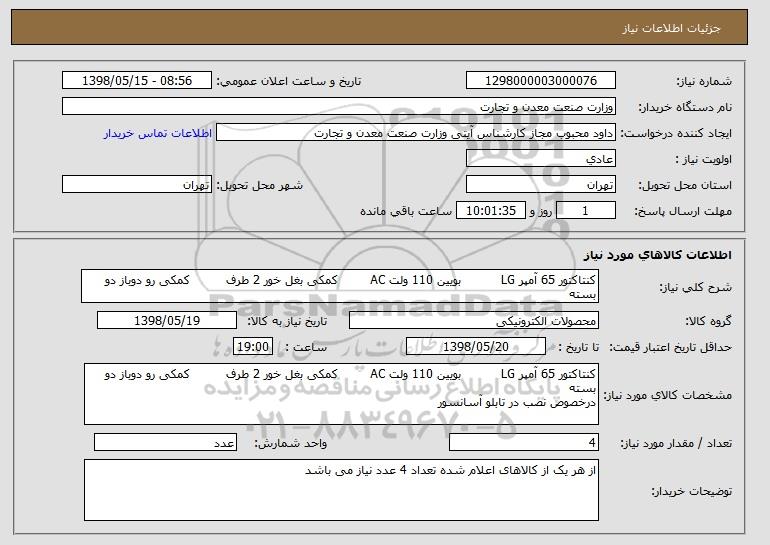Click the delivery city field تهران

pyautogui.click(x=137, y=185)
